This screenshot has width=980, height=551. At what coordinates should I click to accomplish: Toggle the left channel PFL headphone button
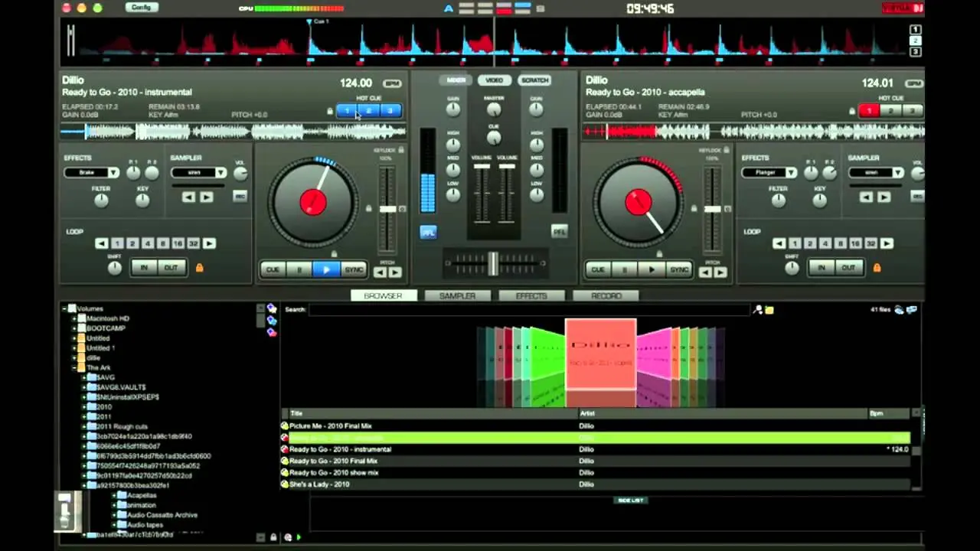tap(428, 232)
